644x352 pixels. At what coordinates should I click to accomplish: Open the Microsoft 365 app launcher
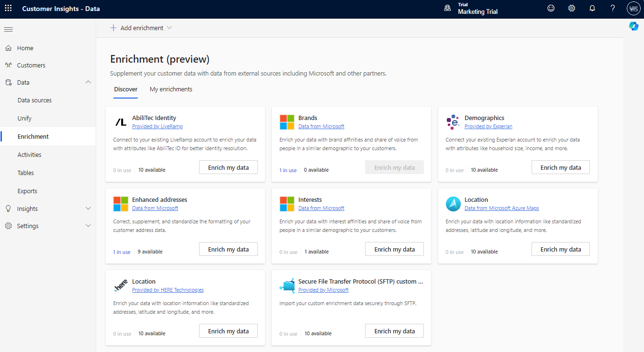click(8, 8)
